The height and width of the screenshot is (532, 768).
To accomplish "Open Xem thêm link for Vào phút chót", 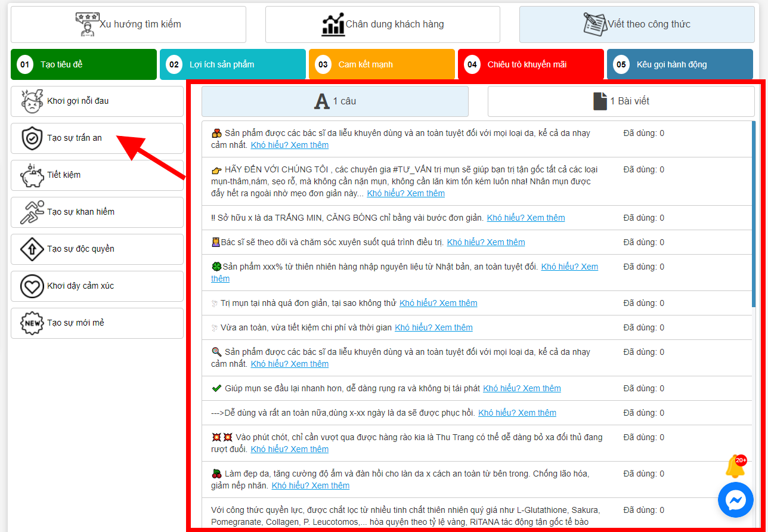I will click(x=290, y=449).
